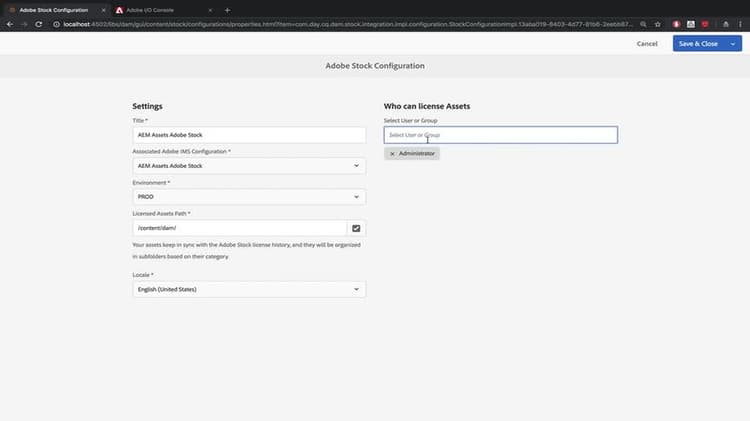The width and height of the screenshot is (750, 421).
Task: View site info icon beside localhost
Action: pos(56,24)
